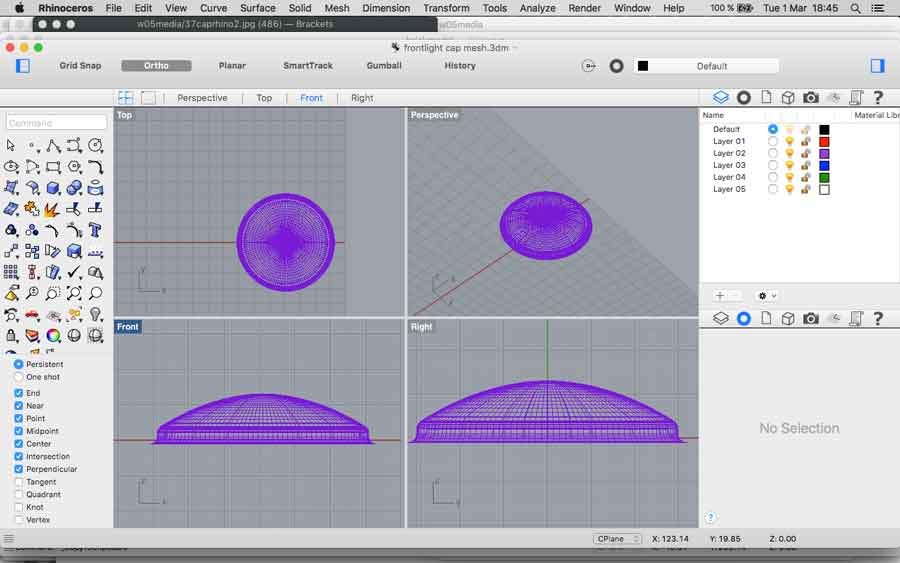Image resolution: width=900 pixels, height=563 pixels.
Task: Toggle the right sidebar panel button
Action: (x=877, y=66)
